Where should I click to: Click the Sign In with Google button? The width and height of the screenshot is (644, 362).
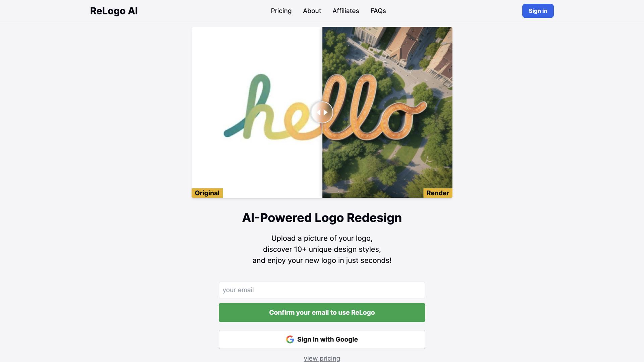[322, 340]
